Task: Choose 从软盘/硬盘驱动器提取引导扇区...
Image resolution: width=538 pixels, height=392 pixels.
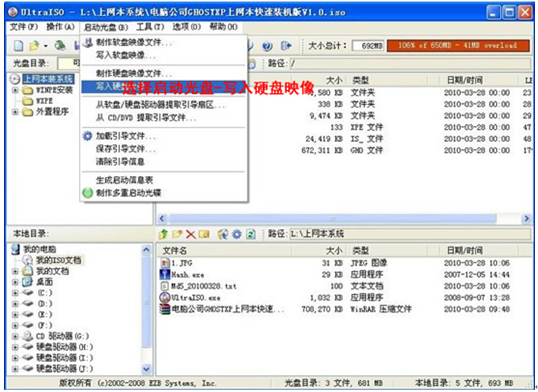Action: [164, 105]
